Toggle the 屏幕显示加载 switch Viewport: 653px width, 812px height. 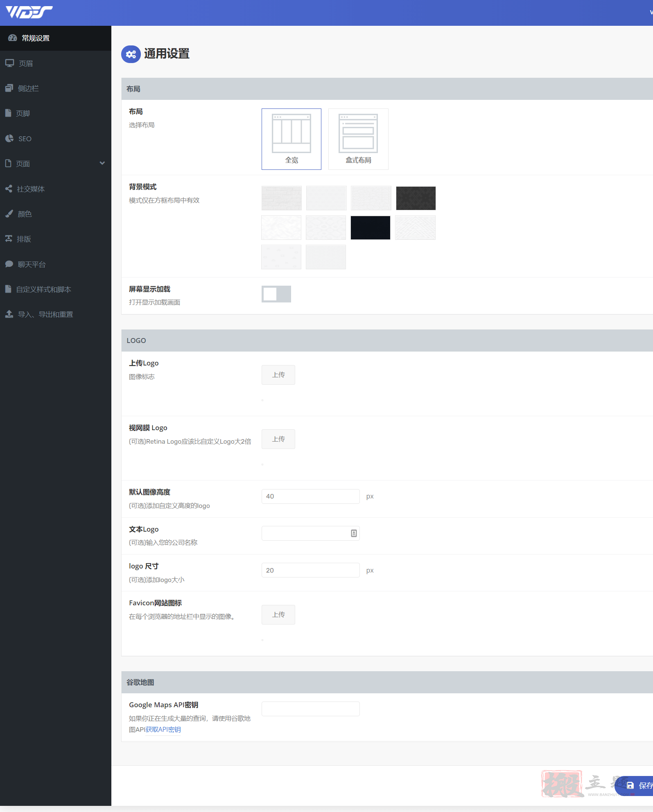pyautogui.click(x=276, y=294)
